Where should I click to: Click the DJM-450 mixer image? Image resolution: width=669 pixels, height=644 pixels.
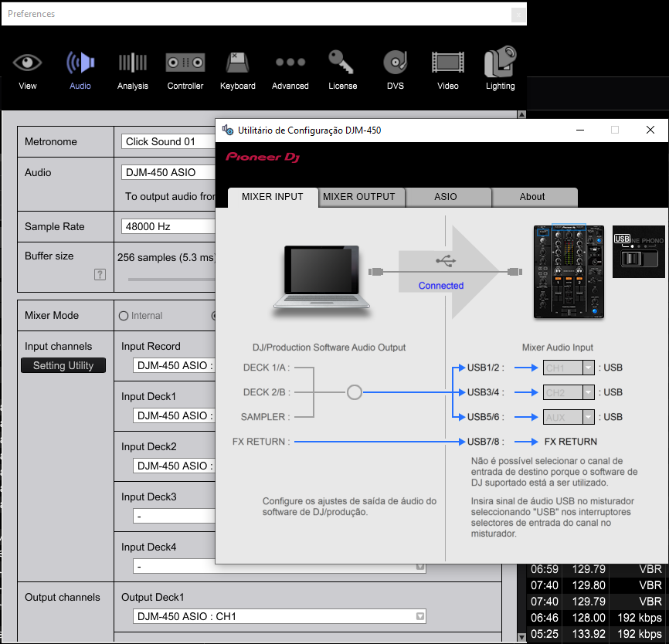[569, 272]
